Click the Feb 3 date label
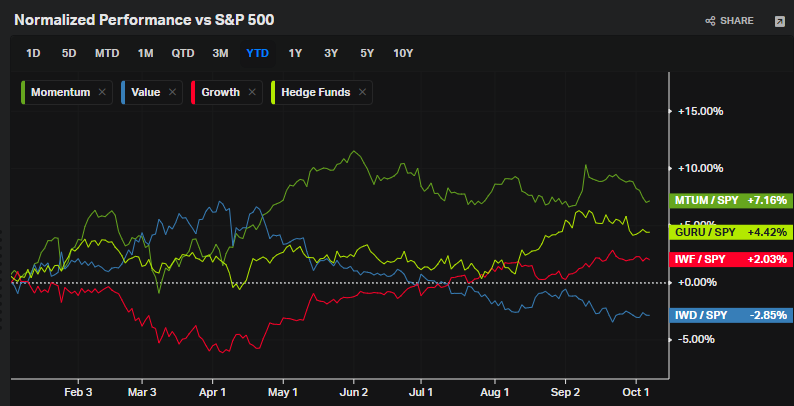Viewport: 794px width, 406px height. point(79,392)
